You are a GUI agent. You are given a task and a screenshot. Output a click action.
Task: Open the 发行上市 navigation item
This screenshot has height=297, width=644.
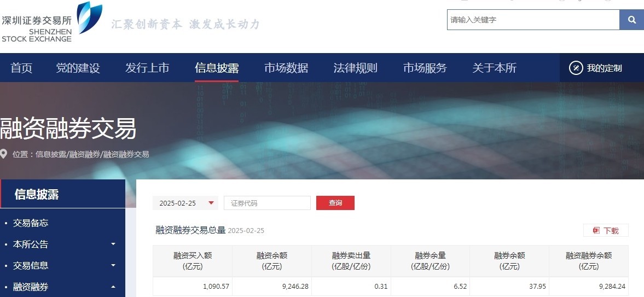(x=147, y=68)
